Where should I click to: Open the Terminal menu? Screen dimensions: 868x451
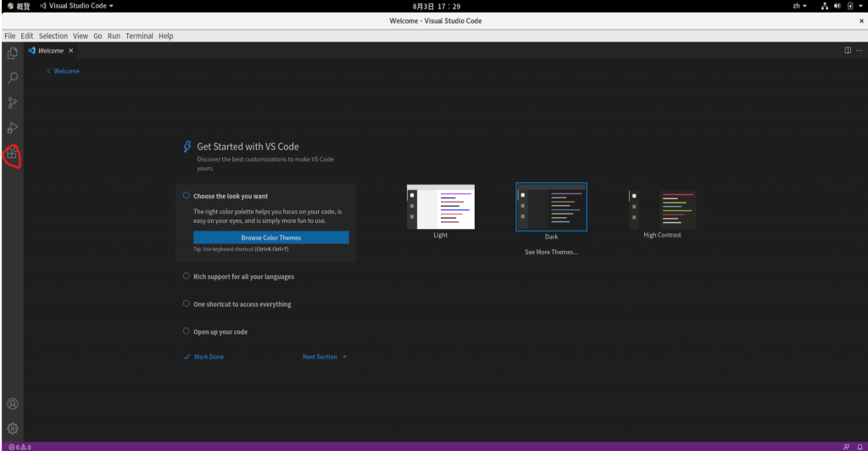[x=139, y=36]
